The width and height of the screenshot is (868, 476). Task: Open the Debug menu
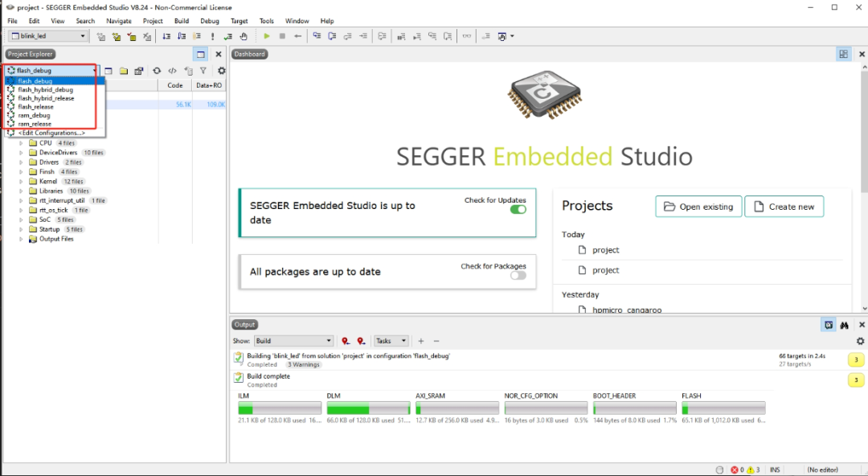pyautogui.click(x=210, y=21)
